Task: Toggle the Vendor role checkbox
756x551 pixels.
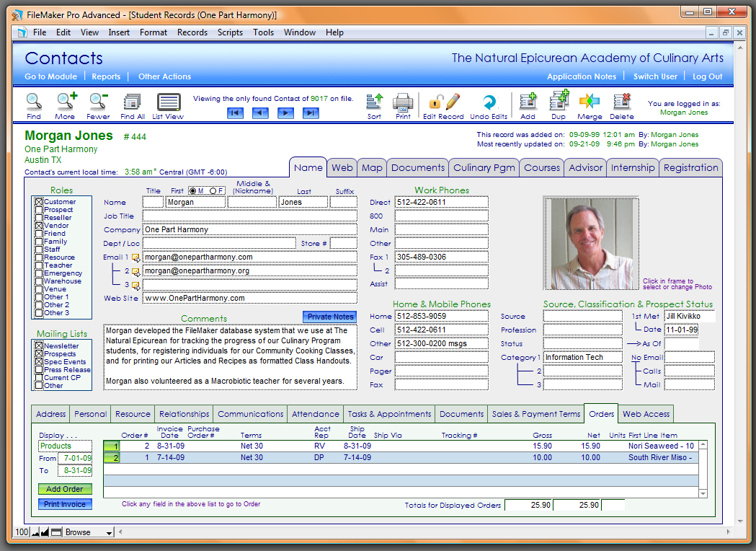Action: pos(39,226)
